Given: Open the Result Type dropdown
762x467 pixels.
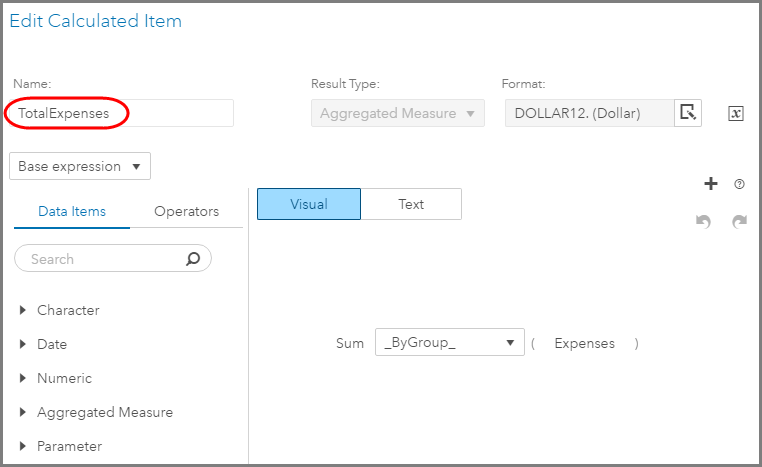Looking at the screenshot, I should pyautogui.click(x=398, y=113).
